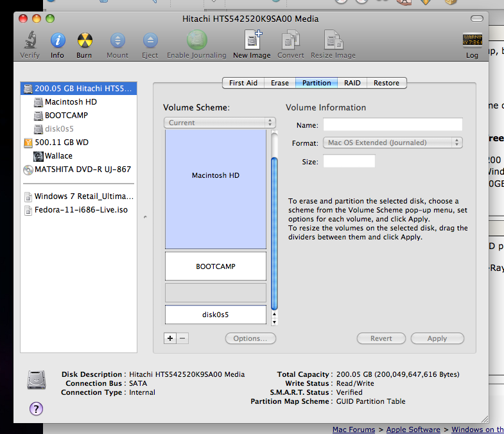Switch to the Restore tab
This screenshot has width=504, height=434.
[x=387, y=83]
